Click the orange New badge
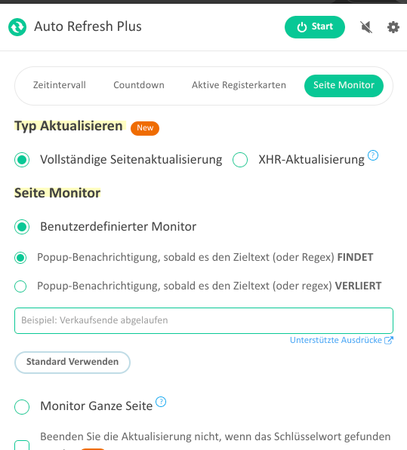 145,128
